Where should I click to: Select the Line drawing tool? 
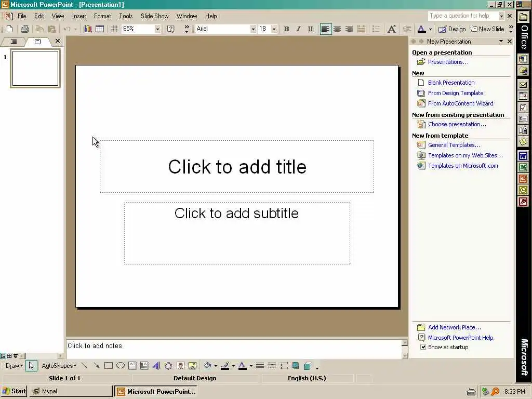tap(85, 366)
